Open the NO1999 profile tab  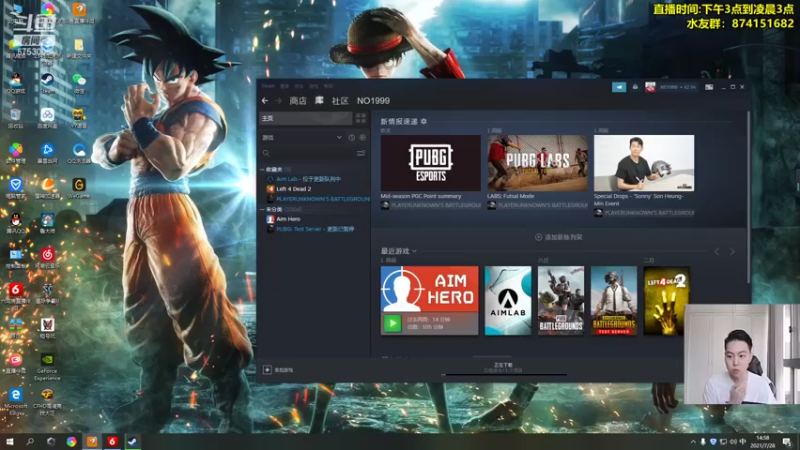(x=373, y=101)
